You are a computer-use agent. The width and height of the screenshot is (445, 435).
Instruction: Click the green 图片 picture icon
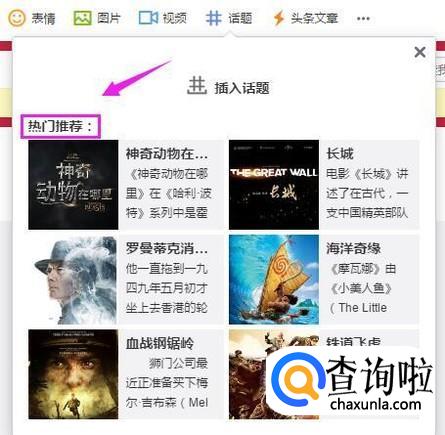[82, 18]
